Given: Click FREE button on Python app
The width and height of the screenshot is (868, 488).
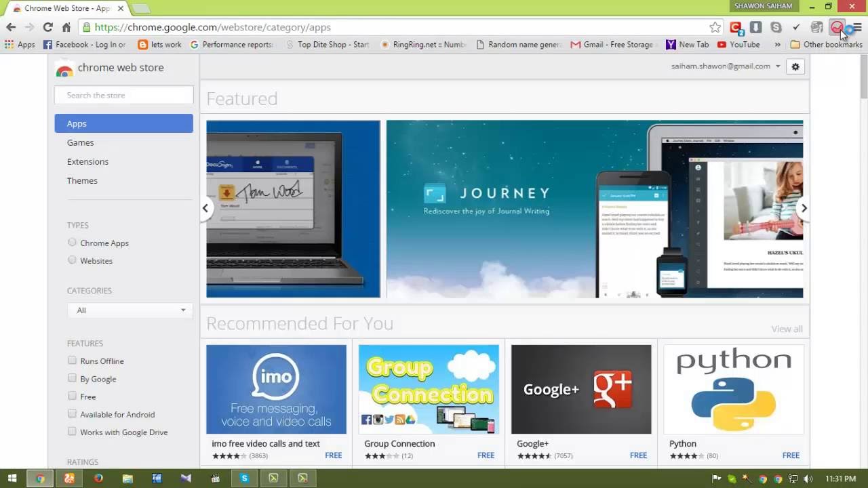Looking at the screenshot, I should 791,455.
